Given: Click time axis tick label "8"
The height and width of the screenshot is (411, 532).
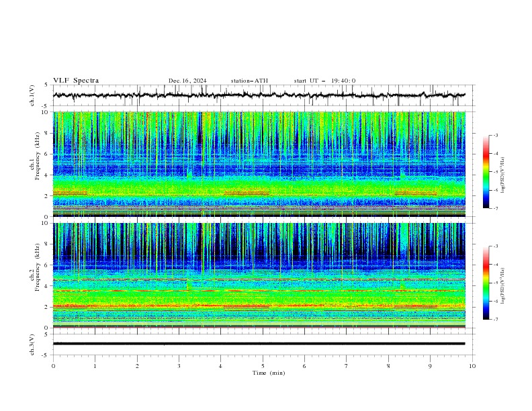Looking at the screenshot, I should pyautogui.click(x=388, y=366).
